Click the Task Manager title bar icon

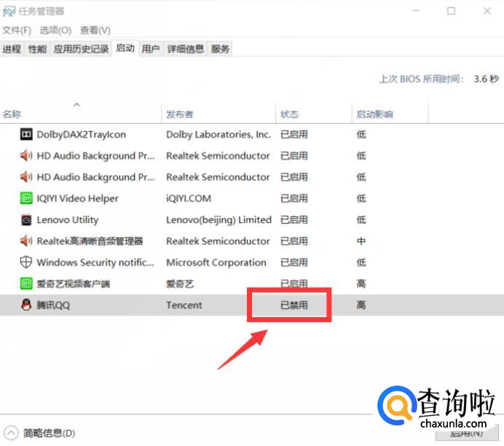point(9,12)
